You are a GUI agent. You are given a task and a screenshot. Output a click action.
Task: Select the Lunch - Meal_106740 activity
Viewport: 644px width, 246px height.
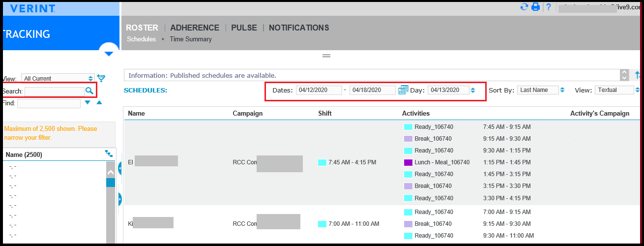click(x=442, y=162)
